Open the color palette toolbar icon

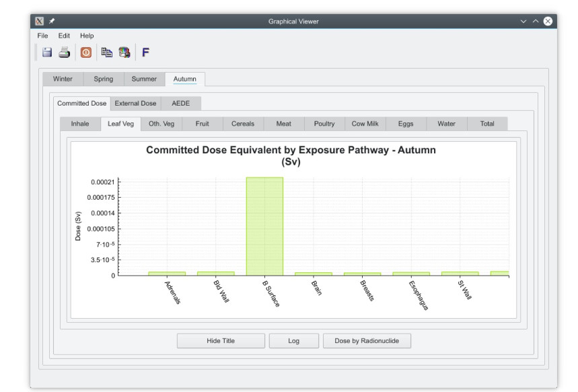click(x=124, y=52)
